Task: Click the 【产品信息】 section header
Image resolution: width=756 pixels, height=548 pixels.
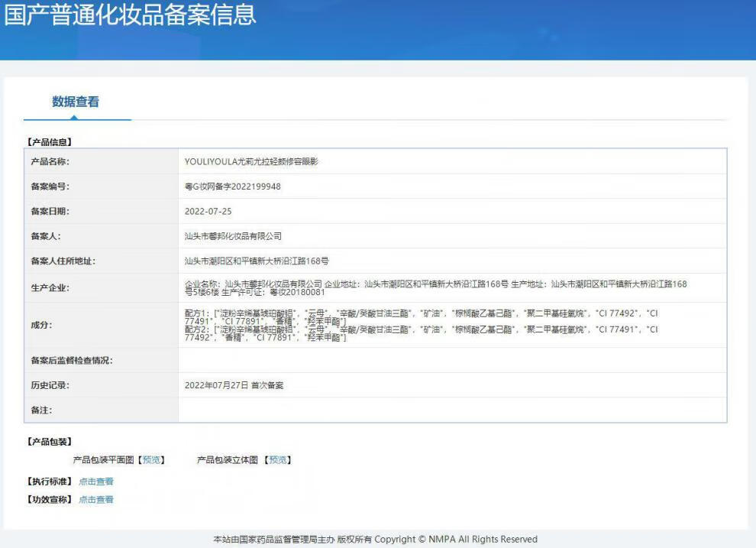Action: coord(50,142)
